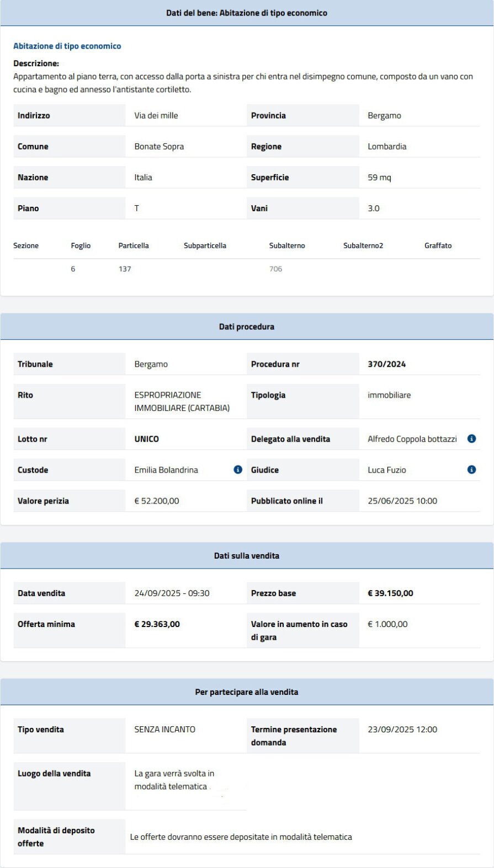Select address value 'Via dei mille'

(156, 116)
